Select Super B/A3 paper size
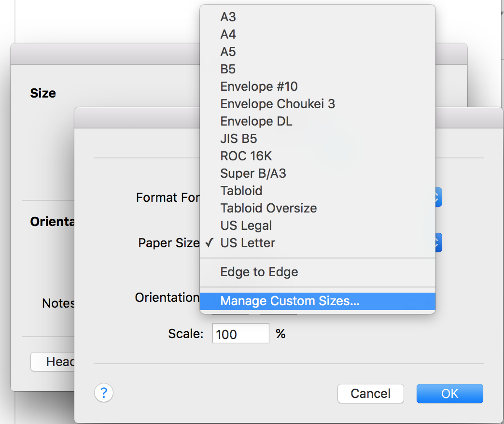This screenshot has width=504, height=424. pos(253,173)
